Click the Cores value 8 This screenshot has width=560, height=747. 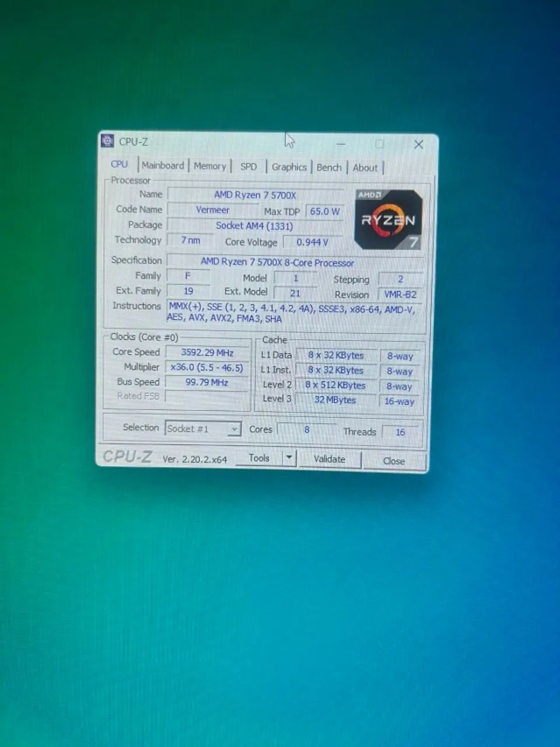pyautogui.click(x=307, y=430)
